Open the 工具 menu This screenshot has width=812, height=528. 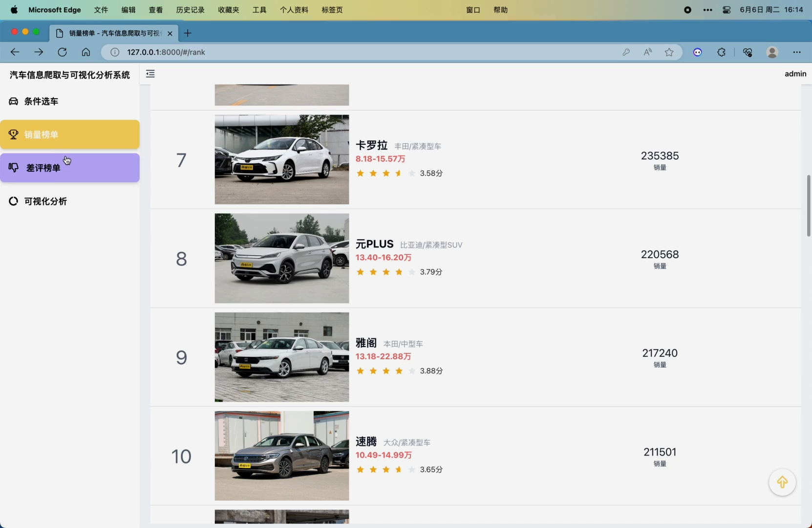[259, 10]
